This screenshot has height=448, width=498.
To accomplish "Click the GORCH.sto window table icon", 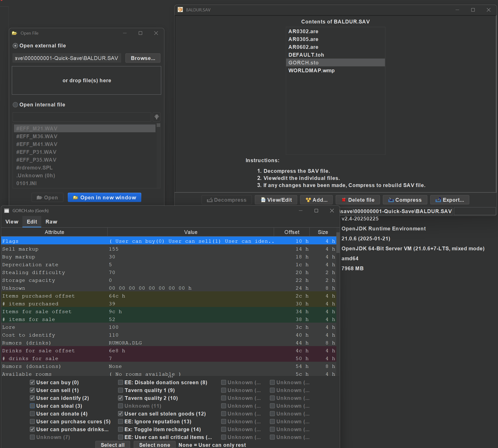I will [7, 211].
